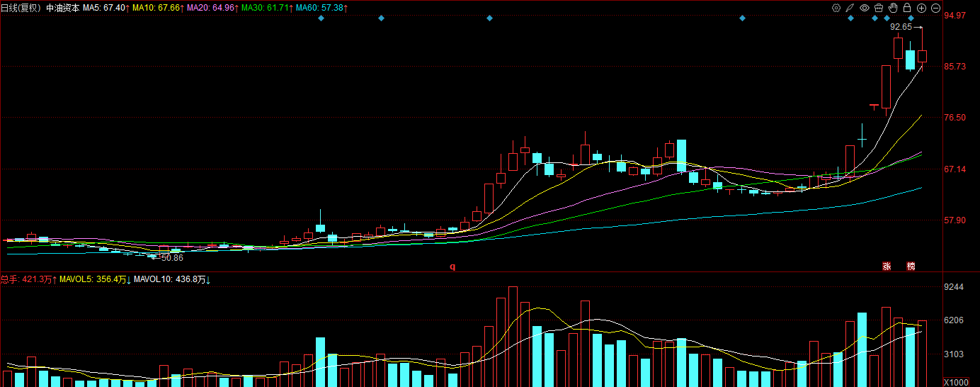Screen dimensions: 980x387
Task: Click the X1000 volume unit label
Action: pyautogui.click(x=955, y=382)
